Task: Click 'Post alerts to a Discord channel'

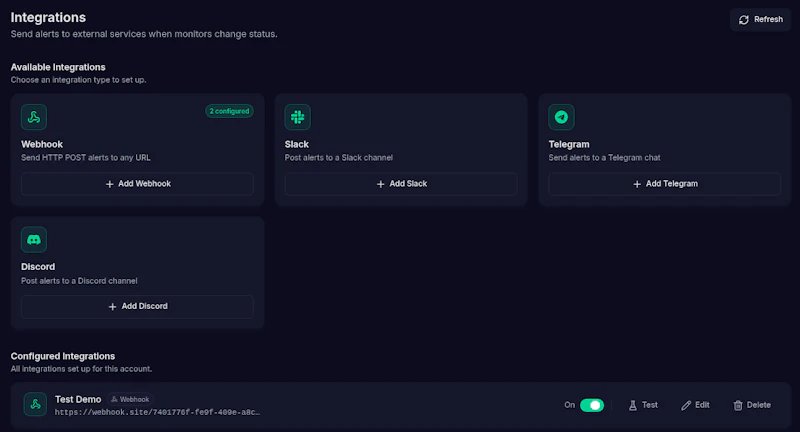Action: tap(79, 281)
